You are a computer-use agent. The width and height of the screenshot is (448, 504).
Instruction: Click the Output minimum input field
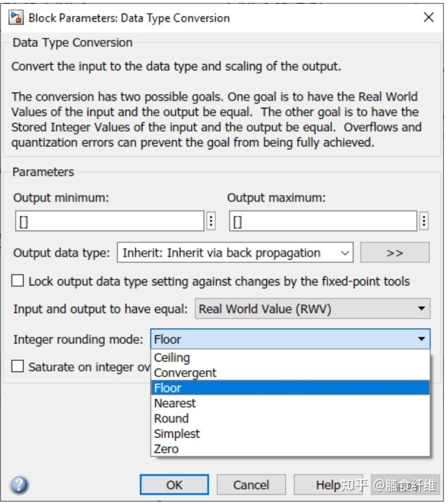click(x=108, y=221)
